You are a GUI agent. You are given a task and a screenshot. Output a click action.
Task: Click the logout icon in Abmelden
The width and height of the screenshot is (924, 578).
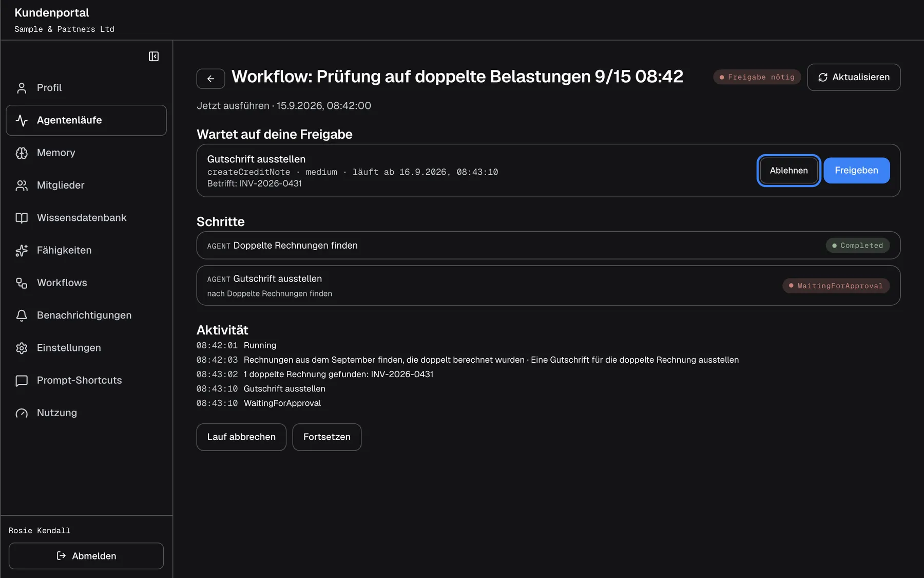[61, 555]
